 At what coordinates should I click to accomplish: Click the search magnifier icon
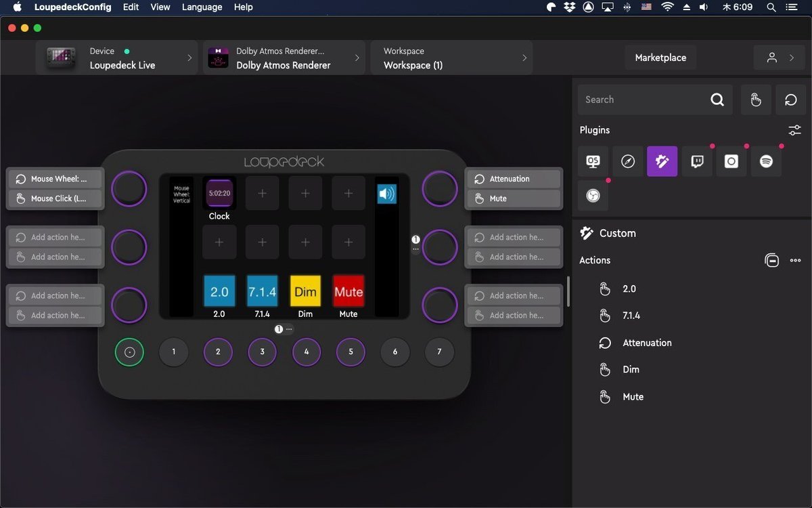(x=717, y=100)
